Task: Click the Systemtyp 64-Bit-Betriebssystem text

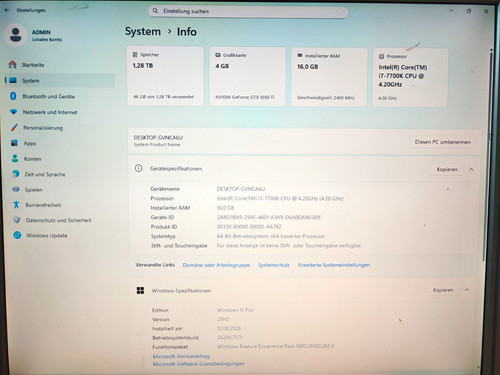Action: tap(271, 236)
